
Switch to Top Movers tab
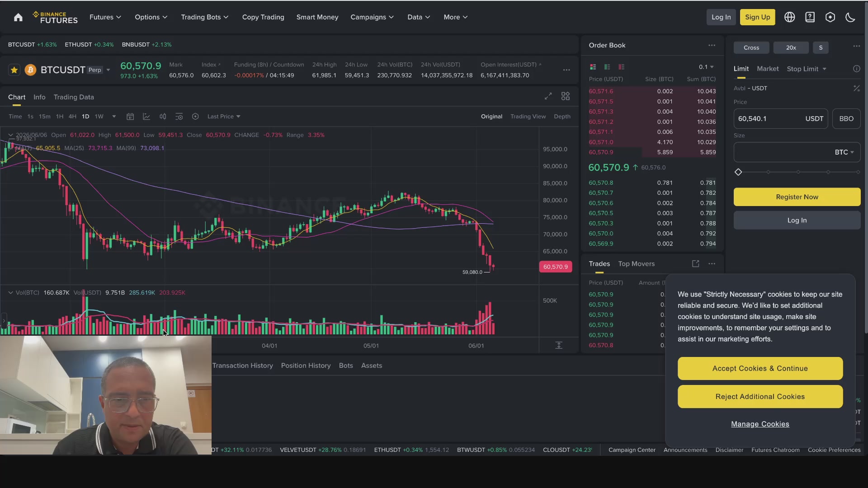(637, 264)
